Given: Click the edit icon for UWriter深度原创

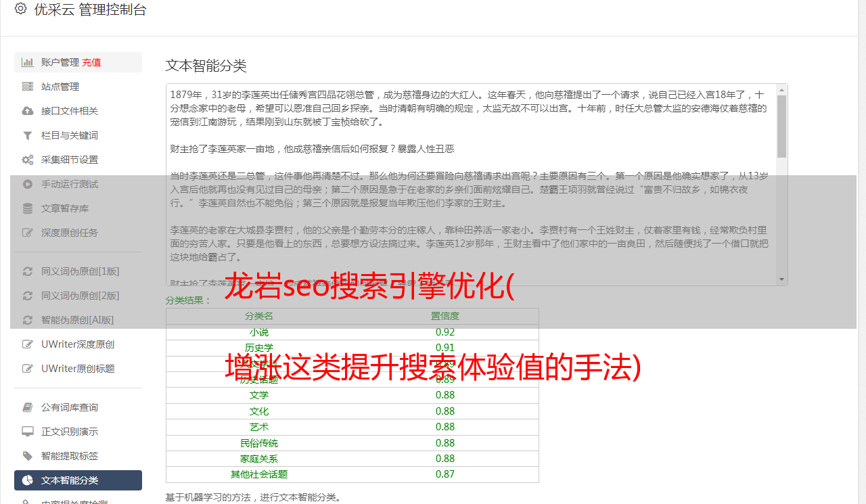Looking at the screenshot, I should 28,344.
